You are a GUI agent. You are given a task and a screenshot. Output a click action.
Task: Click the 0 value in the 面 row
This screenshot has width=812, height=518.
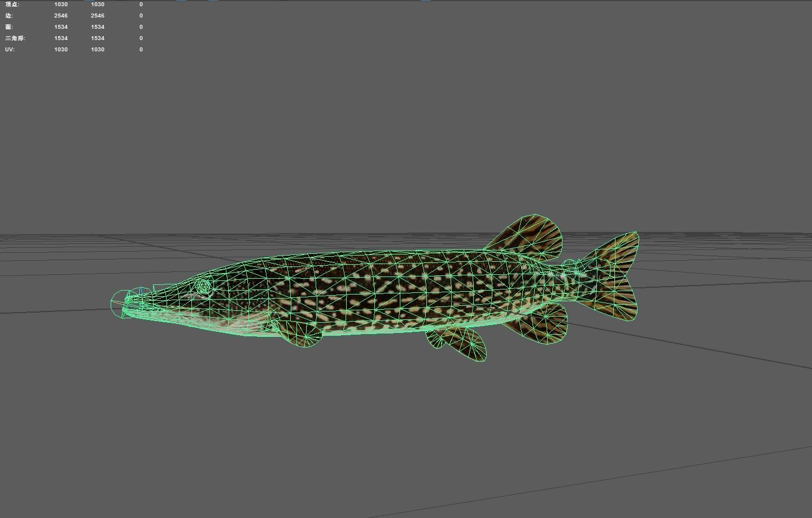(x=141, y=27)
